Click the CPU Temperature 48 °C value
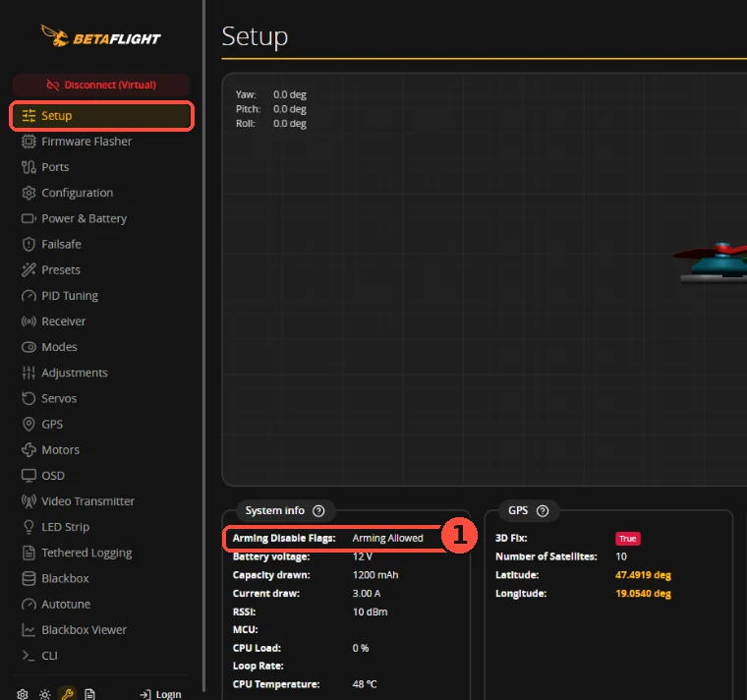This screenshot has width=747, height=700. [x=365, y=684]
